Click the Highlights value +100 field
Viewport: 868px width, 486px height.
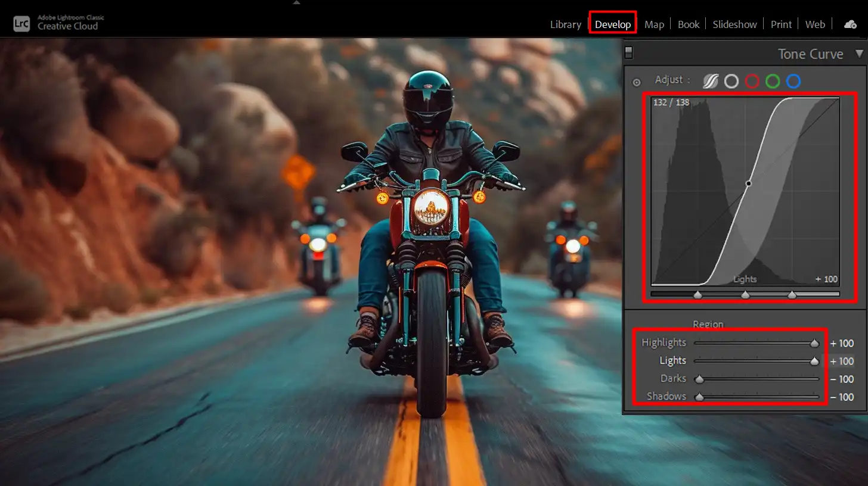coord(842,344)
